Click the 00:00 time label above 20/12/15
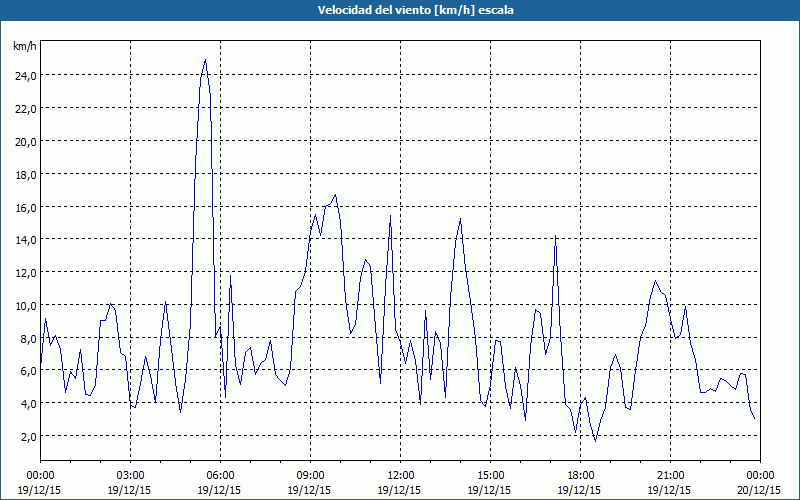The height and width of the screenshot is (500, 800). tap(760, 476)
